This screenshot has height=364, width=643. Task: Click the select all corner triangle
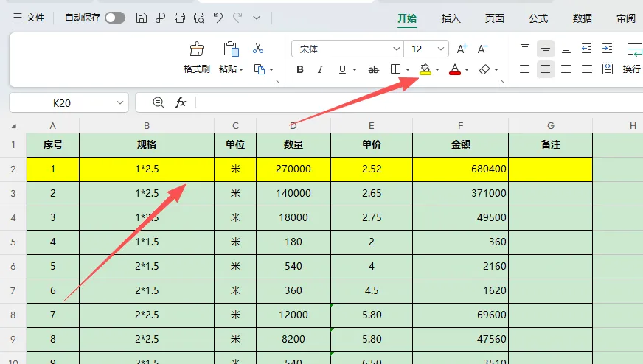(x=13, y=126)
